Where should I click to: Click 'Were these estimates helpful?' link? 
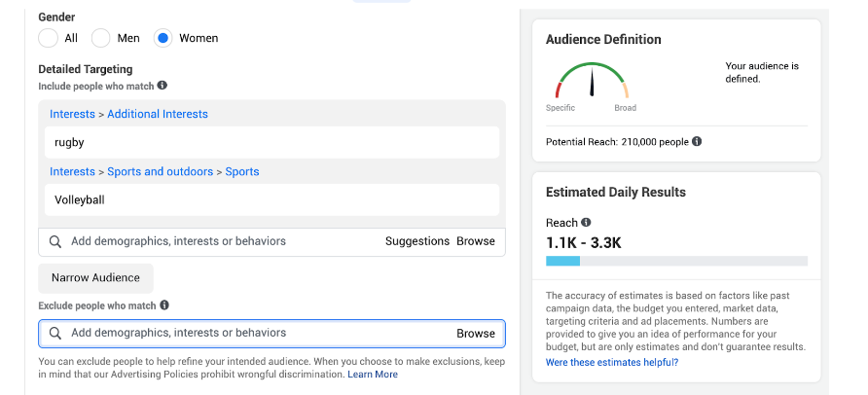[x=612, y=362]
